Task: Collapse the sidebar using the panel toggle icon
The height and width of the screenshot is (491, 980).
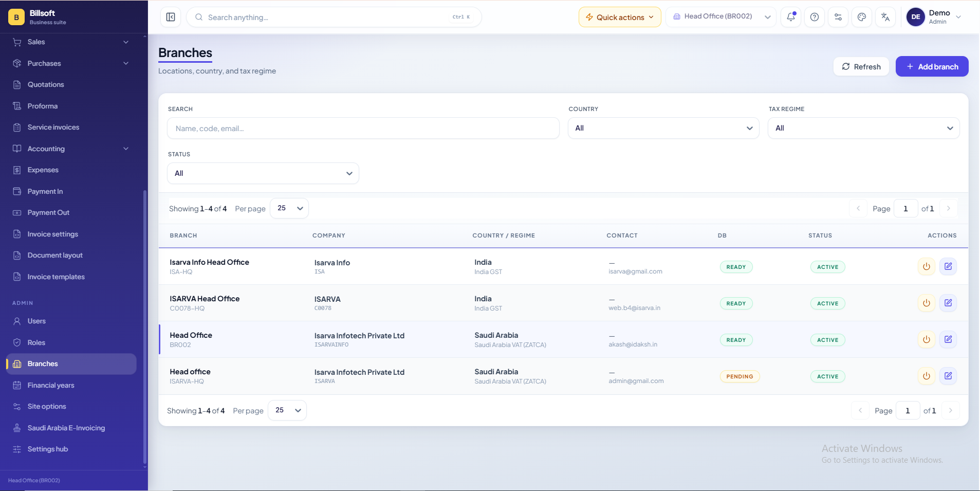Action: coord(171,17)
